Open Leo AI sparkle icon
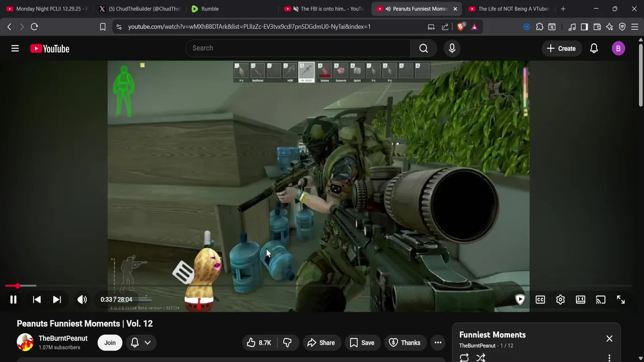 point(610,27)
